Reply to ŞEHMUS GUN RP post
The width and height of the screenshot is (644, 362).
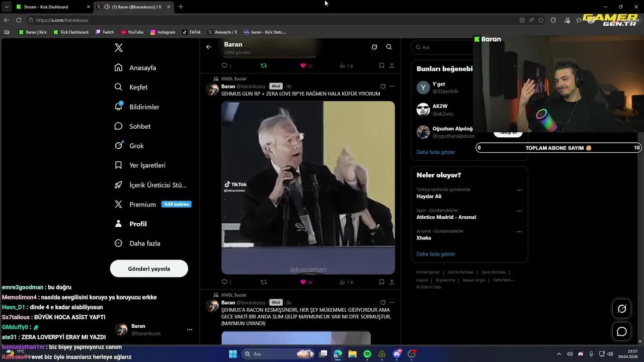224,282
